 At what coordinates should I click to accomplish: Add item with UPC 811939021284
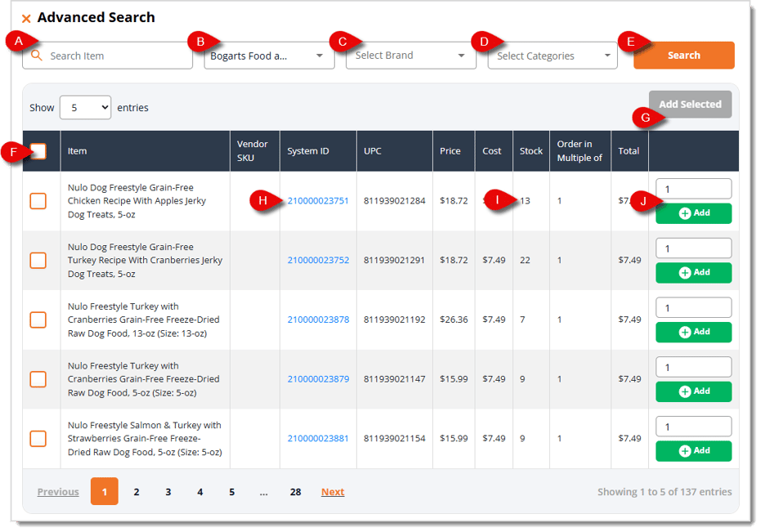(x=693, y=213)
